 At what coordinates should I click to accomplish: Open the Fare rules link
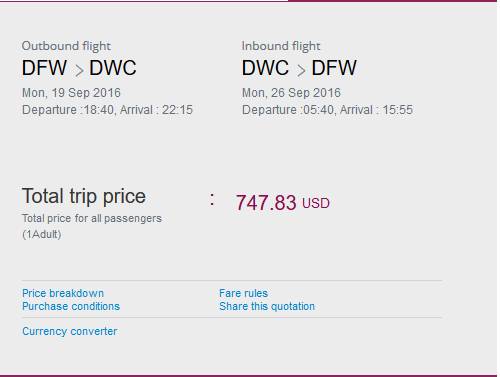pyautogui.click(x=243, y=293)
